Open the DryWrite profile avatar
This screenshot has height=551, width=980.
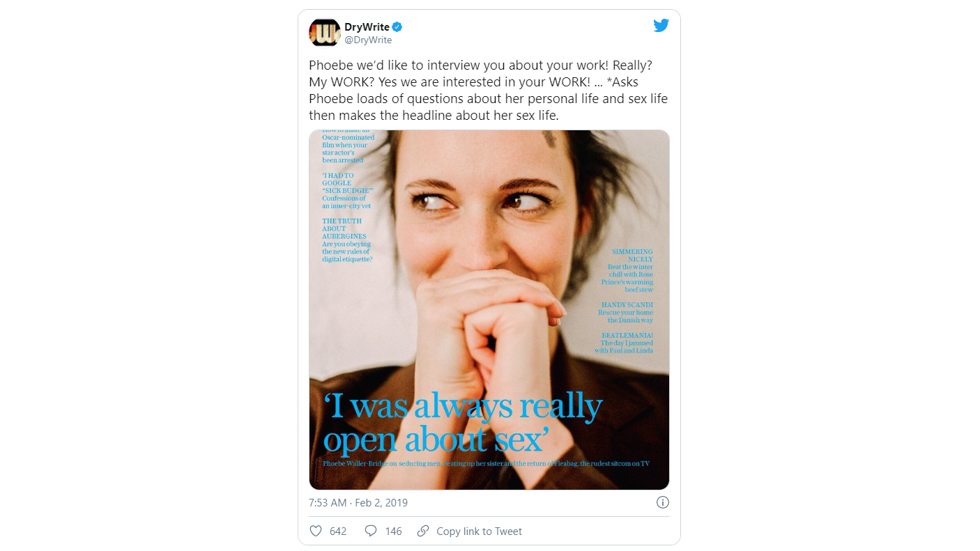[325, 33]
